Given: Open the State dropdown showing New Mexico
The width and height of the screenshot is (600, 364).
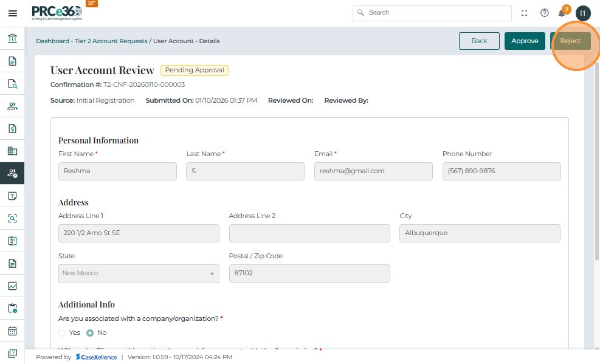Looking at the screenshot, I should pos(139,273).
